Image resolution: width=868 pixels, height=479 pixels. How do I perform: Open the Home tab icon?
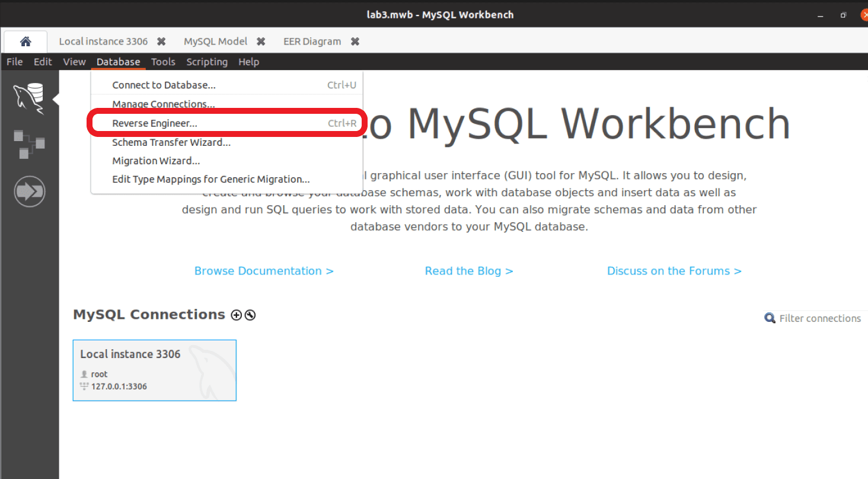25,41
